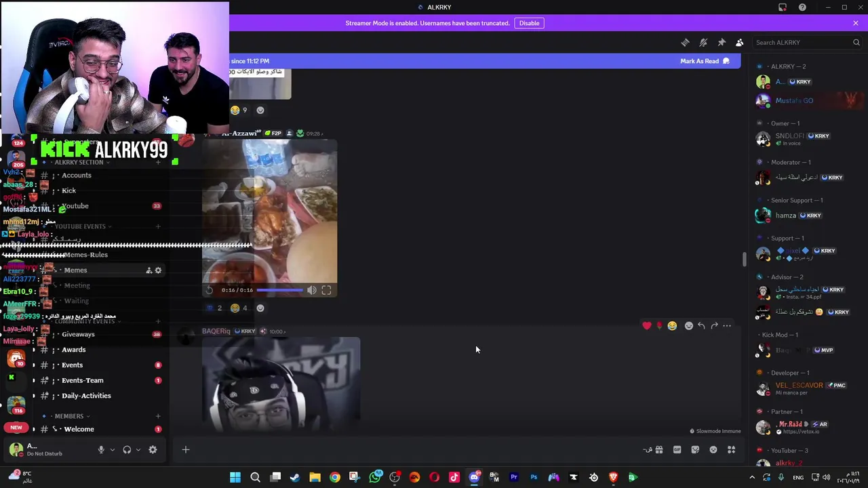Open the Help icon in title bar
The height and width of the screenshot is (488, 868).
coord(802,7)
